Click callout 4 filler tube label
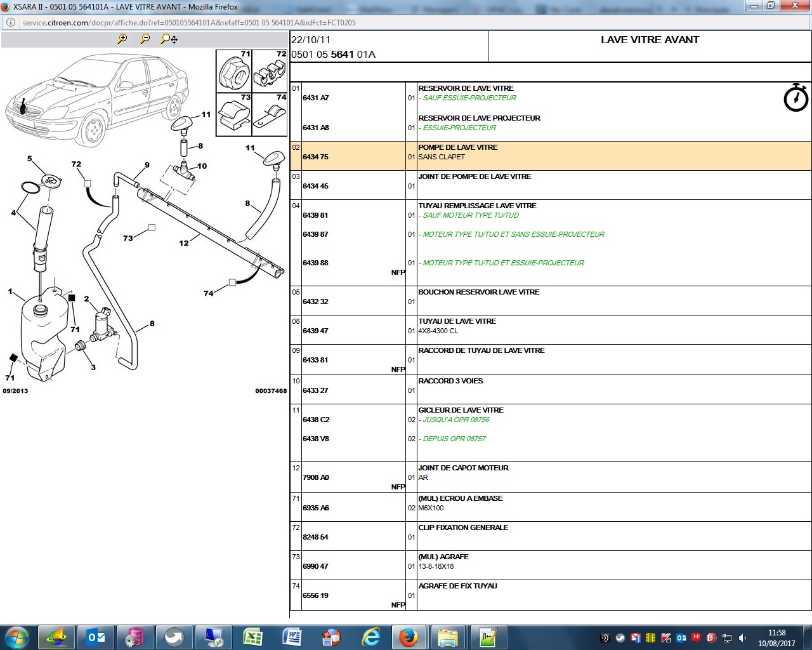The height and width of the screenshot is (650, 812). [13, 213]
